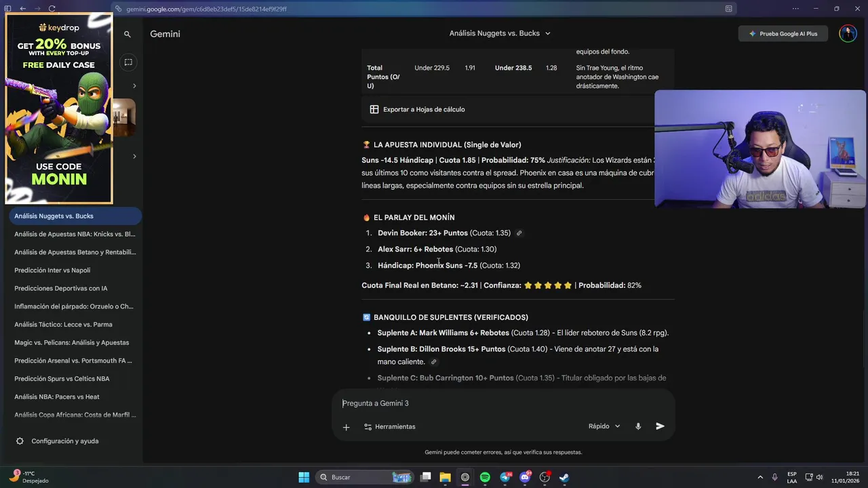Click the source link icon after Dillon Brooks line
The width and height of the screenshot is (868, 488).
(434, 362)
